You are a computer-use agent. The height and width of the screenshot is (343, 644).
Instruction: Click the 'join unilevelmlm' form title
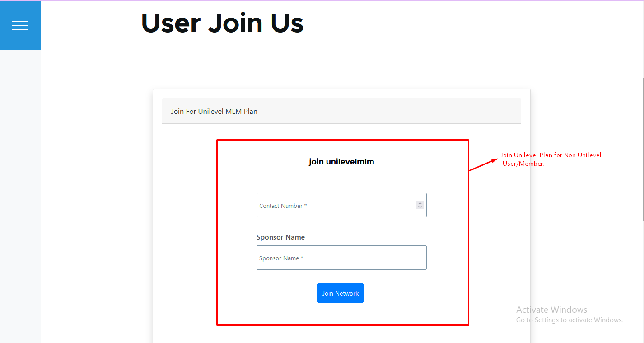click(341, 162)
